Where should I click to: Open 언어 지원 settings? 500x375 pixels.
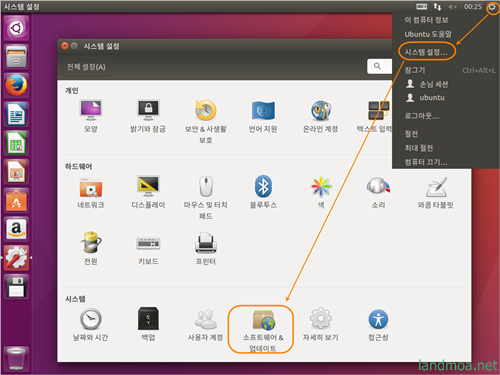tap(263, 116)
